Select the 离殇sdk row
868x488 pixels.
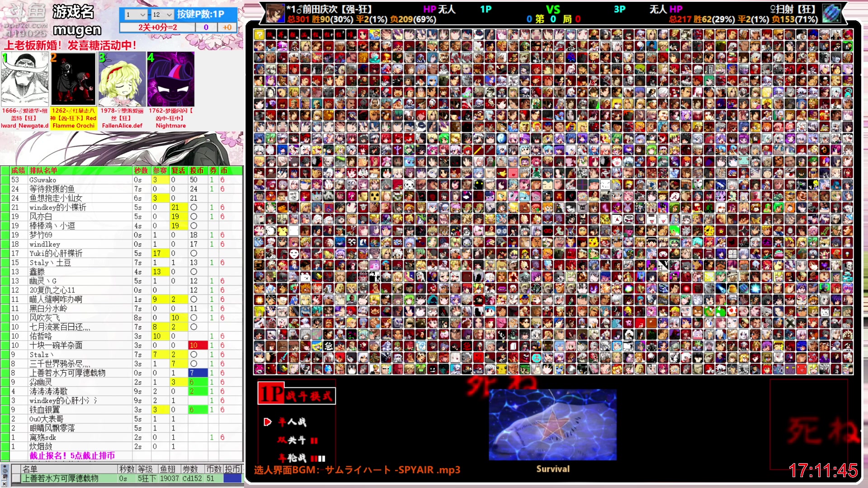coord(122,437)
